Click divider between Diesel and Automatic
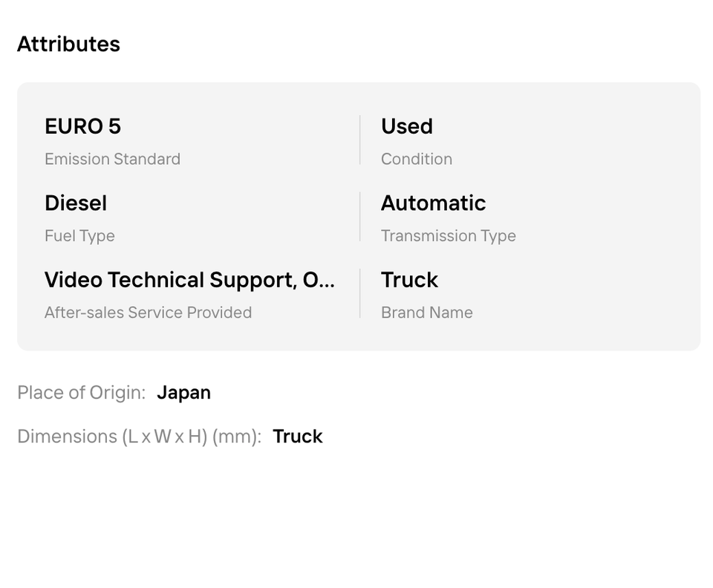This screenshot has height=588, width=713. click(360, 217)
